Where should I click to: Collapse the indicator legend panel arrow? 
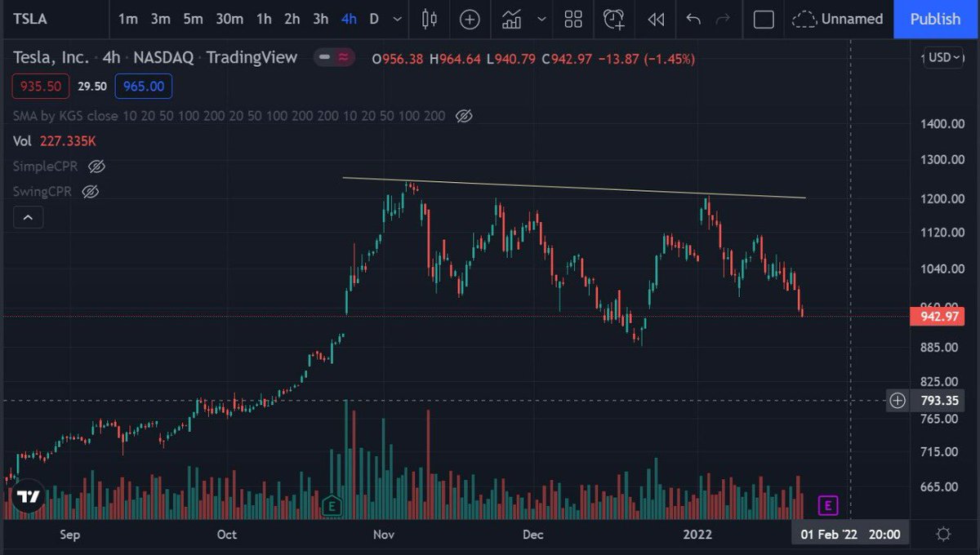pos(28,217)
